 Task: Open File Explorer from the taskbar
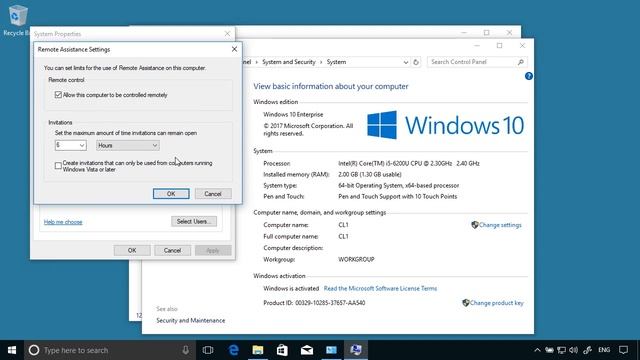pos(258,350)
